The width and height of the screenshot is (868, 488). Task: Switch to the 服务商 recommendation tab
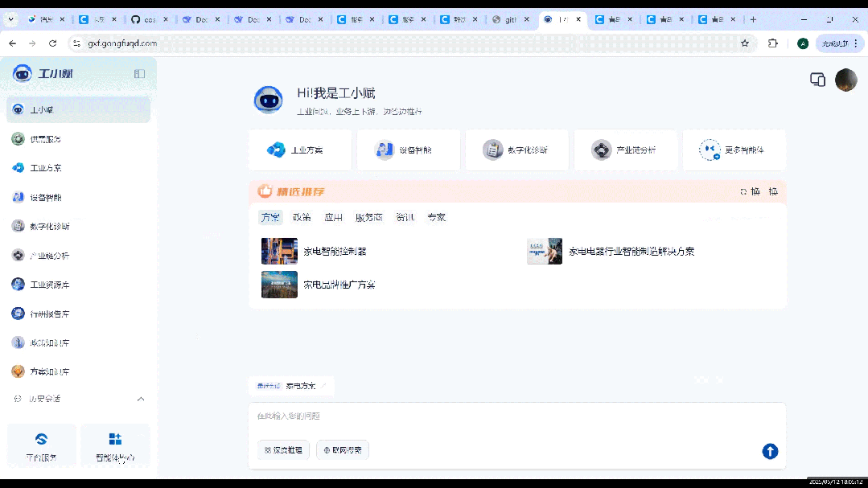pyautogui.click(x=368, y=217)
